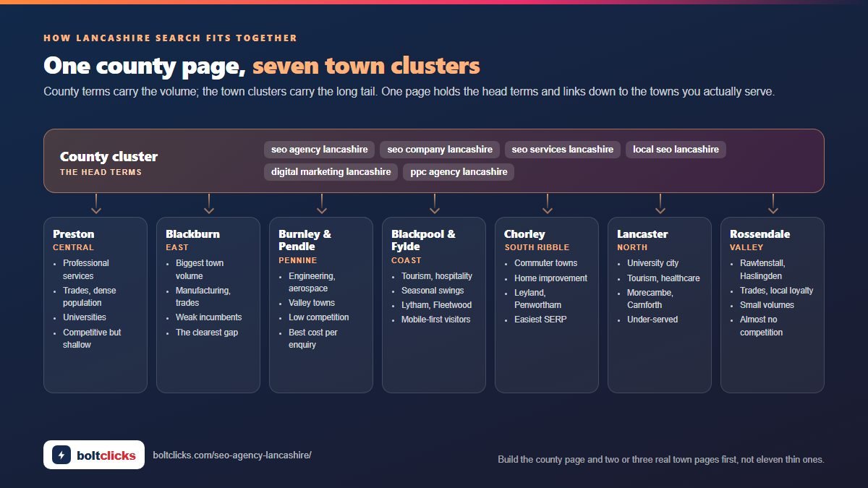This screenshot has height=488, width=868.
Task: Click 'Manufacturing, trades' bullet
Action: pos(203,297)
